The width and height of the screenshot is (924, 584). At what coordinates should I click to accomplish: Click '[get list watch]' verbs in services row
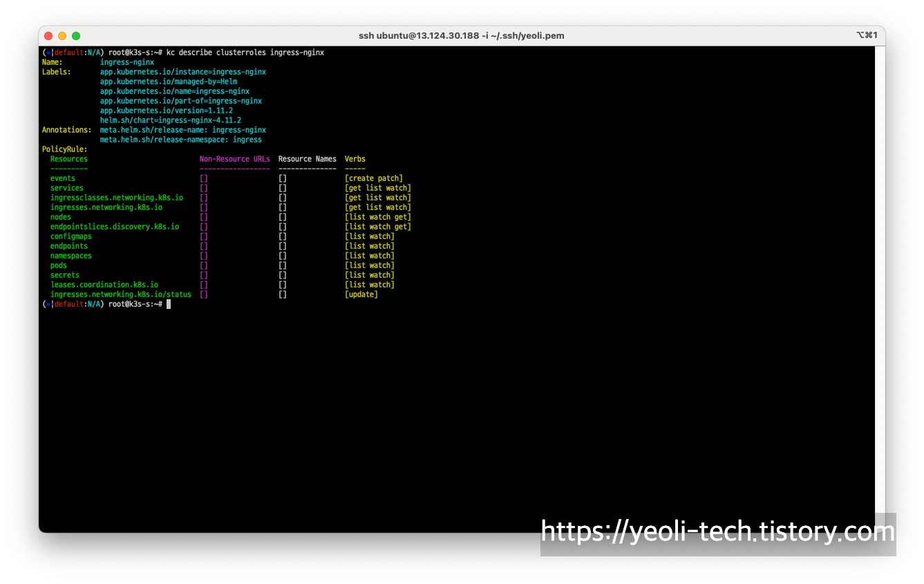378,188
